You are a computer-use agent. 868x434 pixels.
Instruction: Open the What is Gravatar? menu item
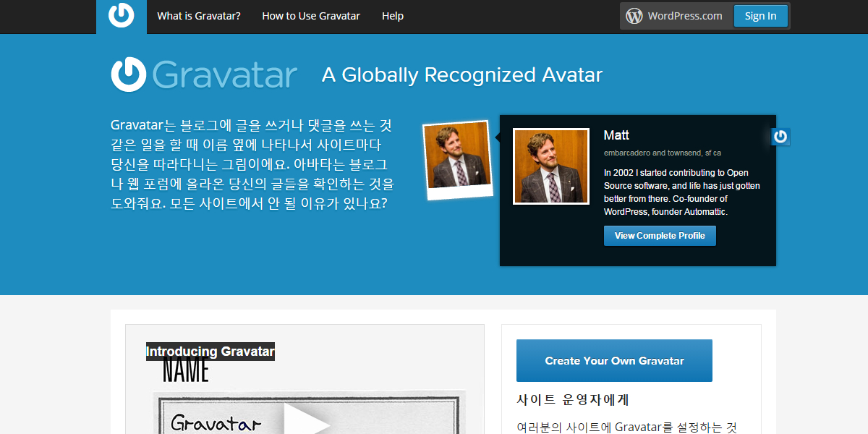pos(199,16)
